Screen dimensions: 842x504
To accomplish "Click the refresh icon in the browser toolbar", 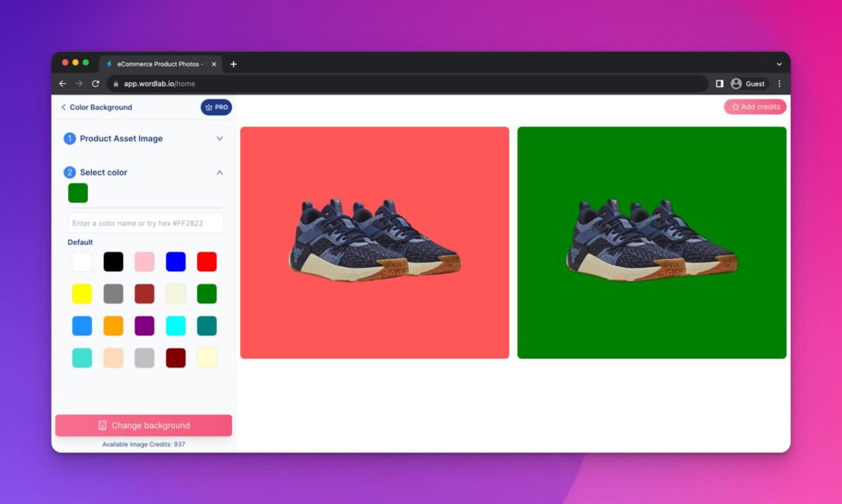I will coord(95,83).
